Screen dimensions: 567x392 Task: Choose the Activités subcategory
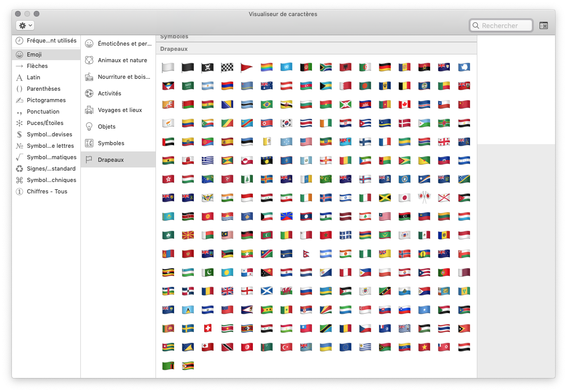click(118, 93)
